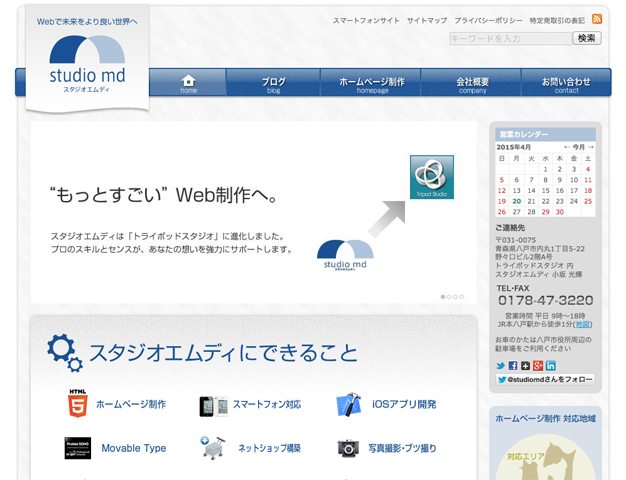Open the 写真撮影・ブツ撮り service link

pos(402,448)
